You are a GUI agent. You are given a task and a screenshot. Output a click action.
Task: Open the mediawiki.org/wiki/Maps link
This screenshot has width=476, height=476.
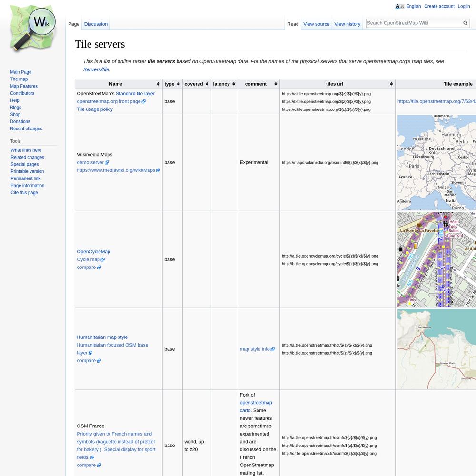point(119,170)
